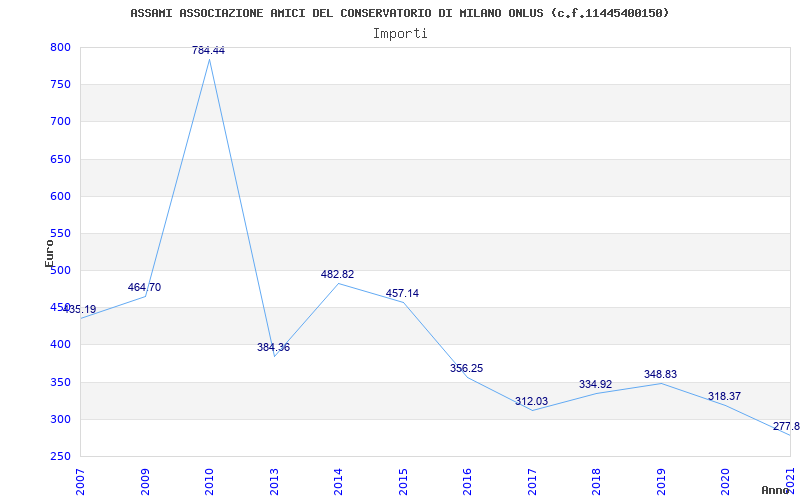Click the 348.83 data label

click(660, 374)
